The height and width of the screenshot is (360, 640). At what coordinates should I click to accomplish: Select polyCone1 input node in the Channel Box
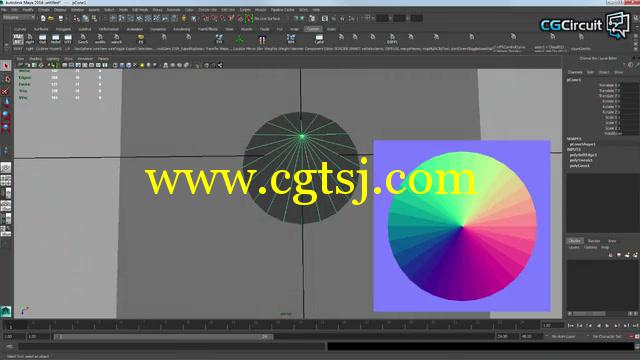coord(580,166)
